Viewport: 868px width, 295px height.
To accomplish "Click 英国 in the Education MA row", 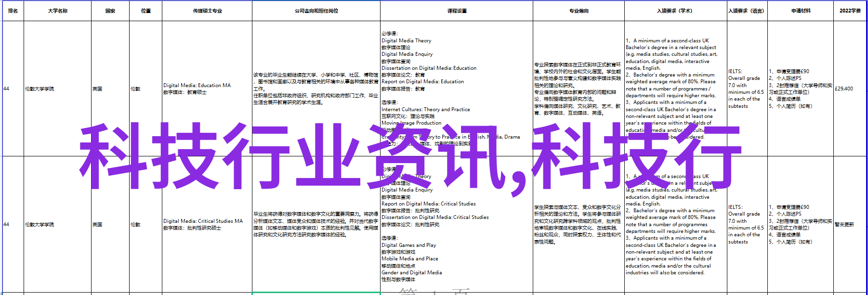I will [110, 89].
